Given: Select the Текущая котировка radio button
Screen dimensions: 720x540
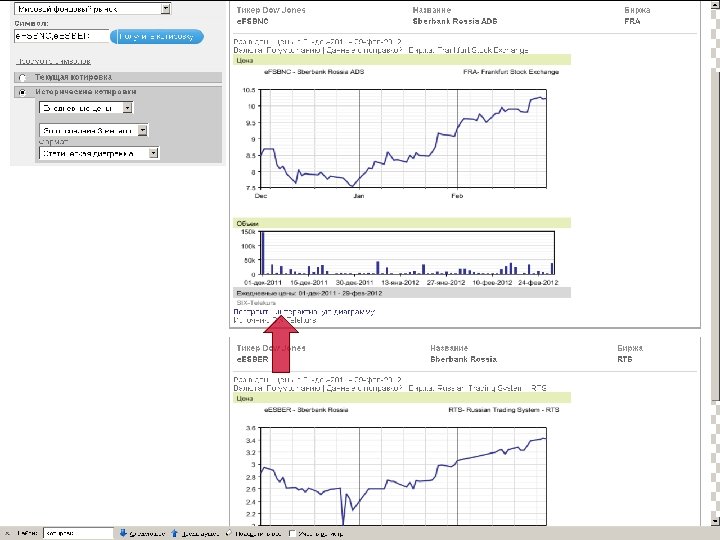Looking at the screenshot, I should (x=22, y=78).
